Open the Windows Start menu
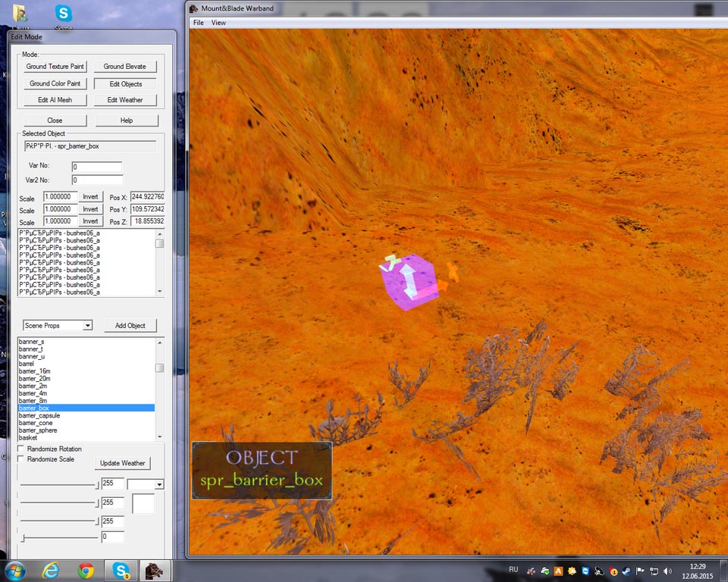This screenshot has height=582, width=728. coord(15,570)
